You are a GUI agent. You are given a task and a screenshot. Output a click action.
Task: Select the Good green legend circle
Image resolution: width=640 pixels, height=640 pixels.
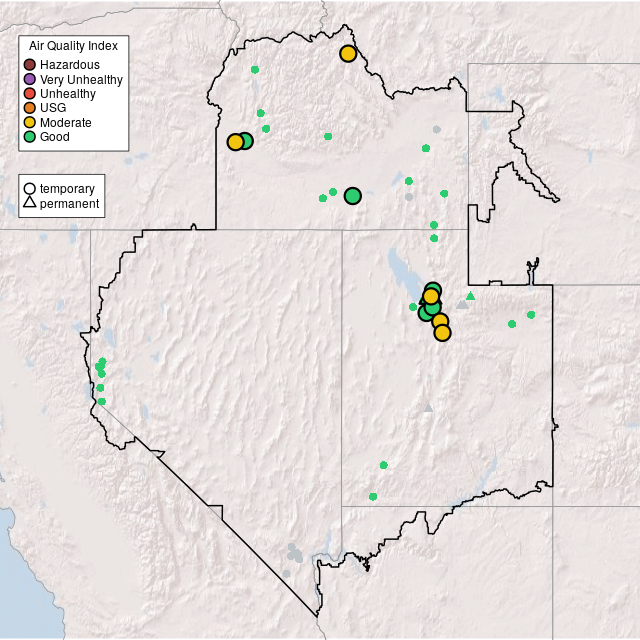pos(30,137)
